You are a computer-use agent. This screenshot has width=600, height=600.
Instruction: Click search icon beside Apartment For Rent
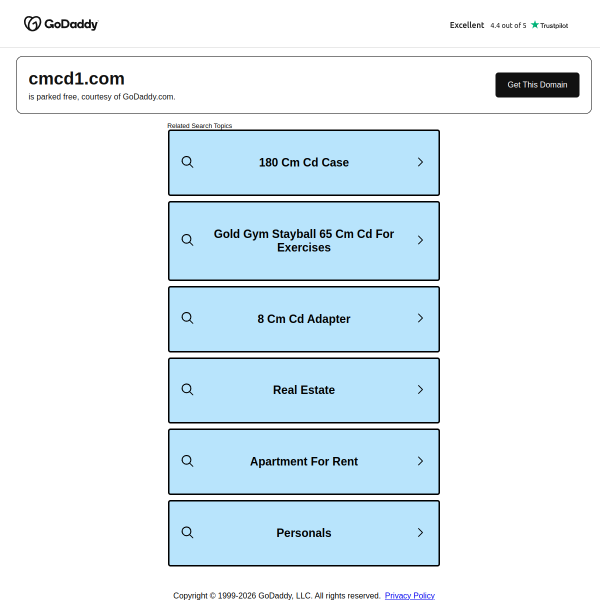click(187, 461)
